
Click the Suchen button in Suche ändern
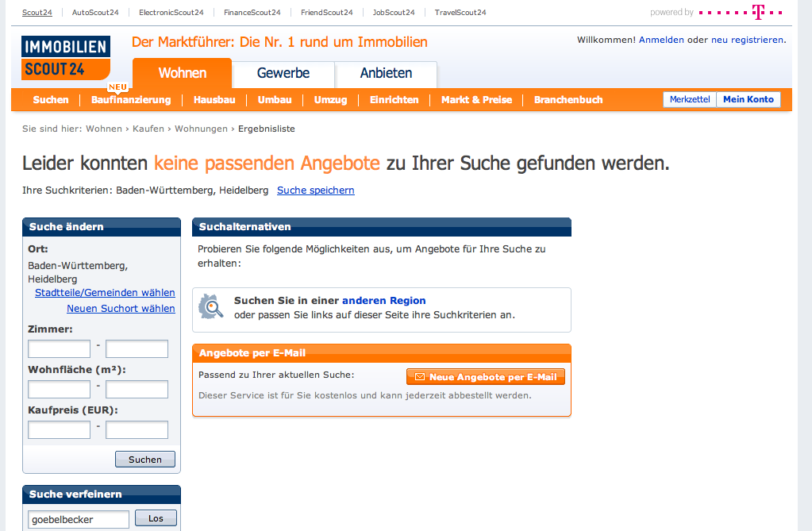click(x=145, y=460)
